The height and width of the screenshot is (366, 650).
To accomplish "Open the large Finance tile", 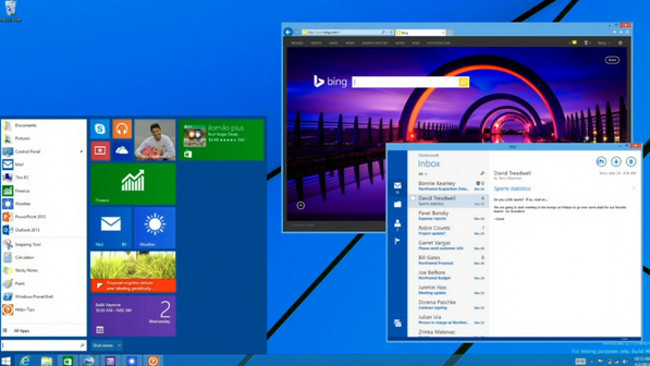I will (x=133, y=184).
